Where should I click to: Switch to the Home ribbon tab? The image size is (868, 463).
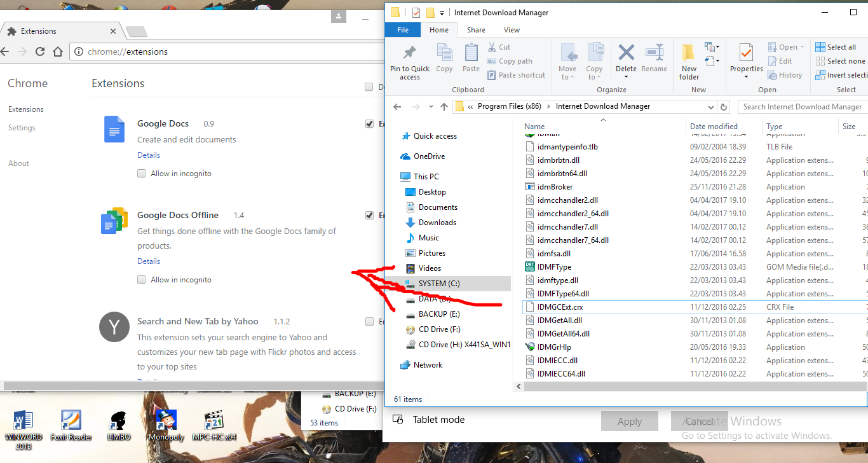[x=439, y=30]
